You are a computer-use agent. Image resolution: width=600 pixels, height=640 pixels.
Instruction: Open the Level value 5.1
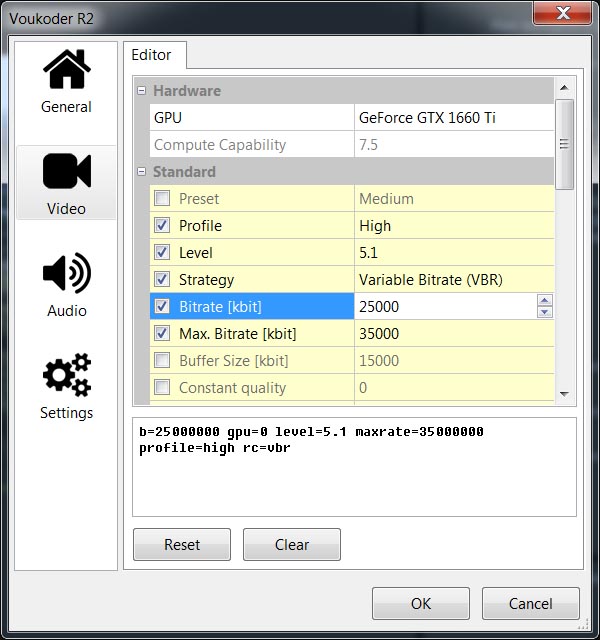454,252
